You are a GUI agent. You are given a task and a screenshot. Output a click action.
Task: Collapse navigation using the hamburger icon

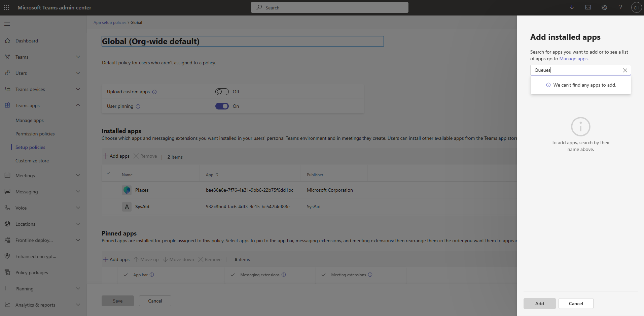(7, 24)
